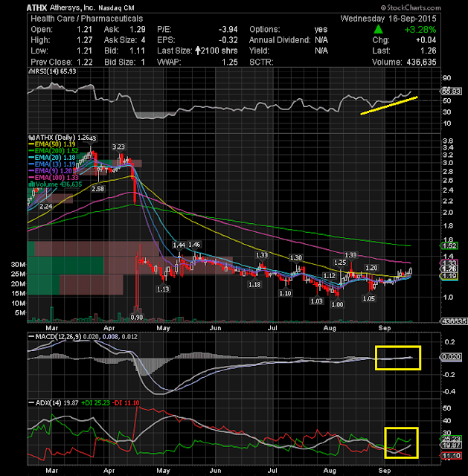Screen dimensions: 468x476
Task: Click the Chg value +0.04
Action: pos(426,40)
